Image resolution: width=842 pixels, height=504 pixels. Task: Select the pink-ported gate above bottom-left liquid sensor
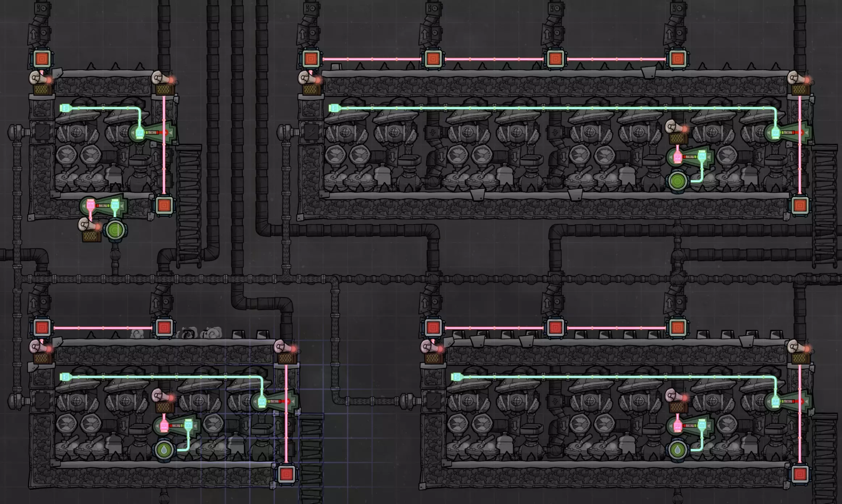[x=176, y=425]
